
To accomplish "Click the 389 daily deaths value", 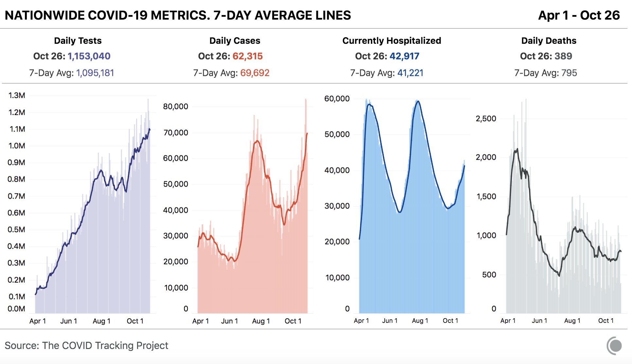I will pos(563,56).
